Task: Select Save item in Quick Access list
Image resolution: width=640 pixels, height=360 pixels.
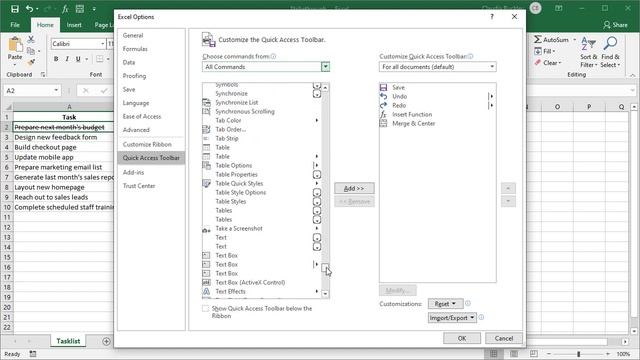Action: click(x=438, y=87)
